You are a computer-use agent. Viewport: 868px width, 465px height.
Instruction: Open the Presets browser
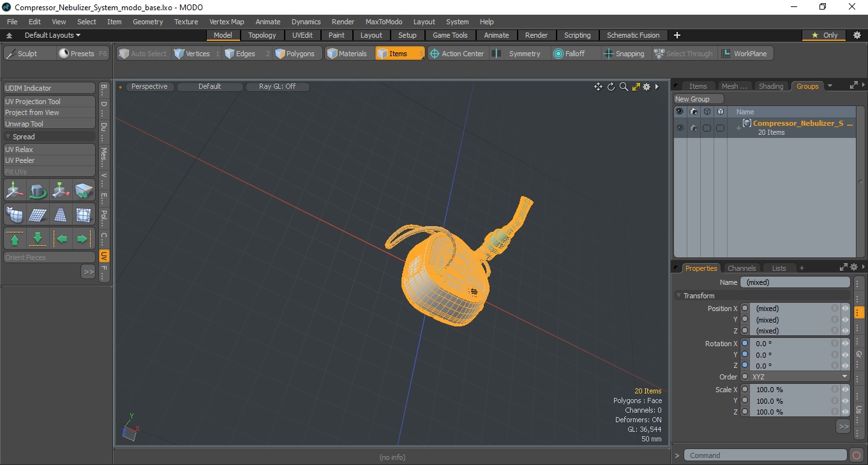83,54
